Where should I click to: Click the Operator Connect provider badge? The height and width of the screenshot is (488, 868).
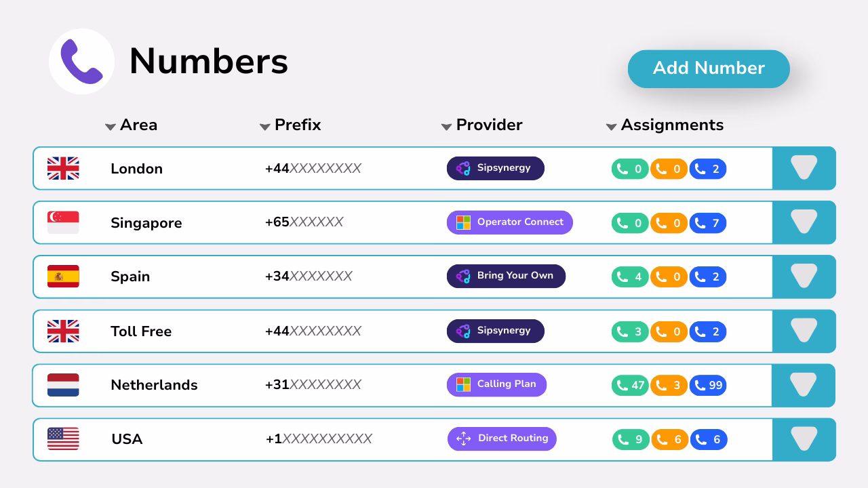[509, 222]
